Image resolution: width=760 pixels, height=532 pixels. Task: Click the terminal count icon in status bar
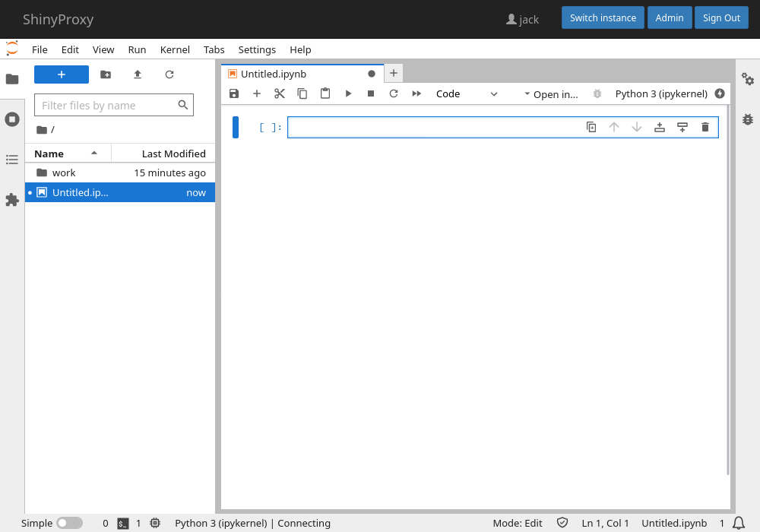coord(123,524)
